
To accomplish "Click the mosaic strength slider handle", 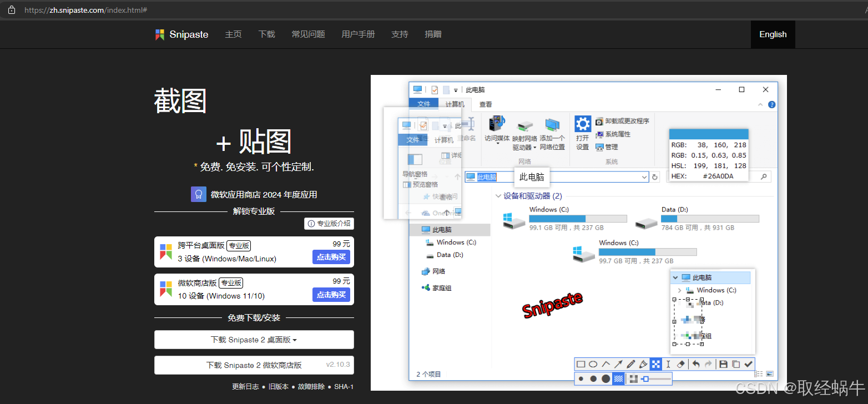I will click(x=646, y=378).
